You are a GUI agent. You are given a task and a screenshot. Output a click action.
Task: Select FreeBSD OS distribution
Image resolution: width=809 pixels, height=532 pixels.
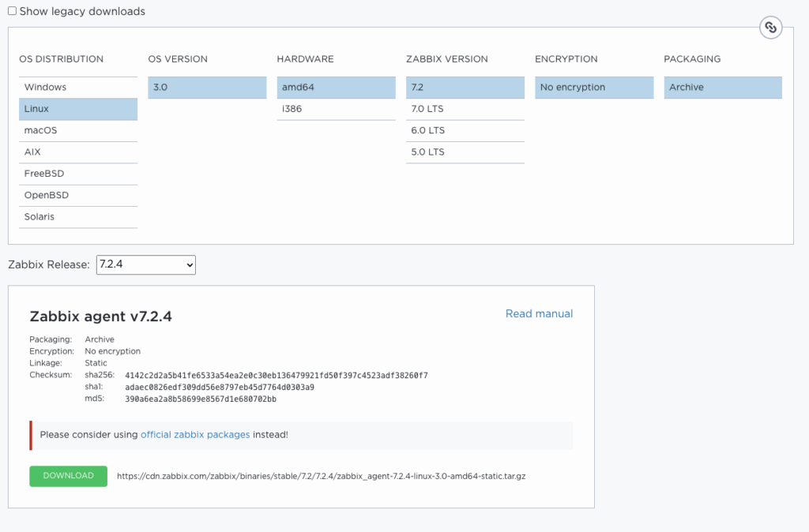click(78, 174)
